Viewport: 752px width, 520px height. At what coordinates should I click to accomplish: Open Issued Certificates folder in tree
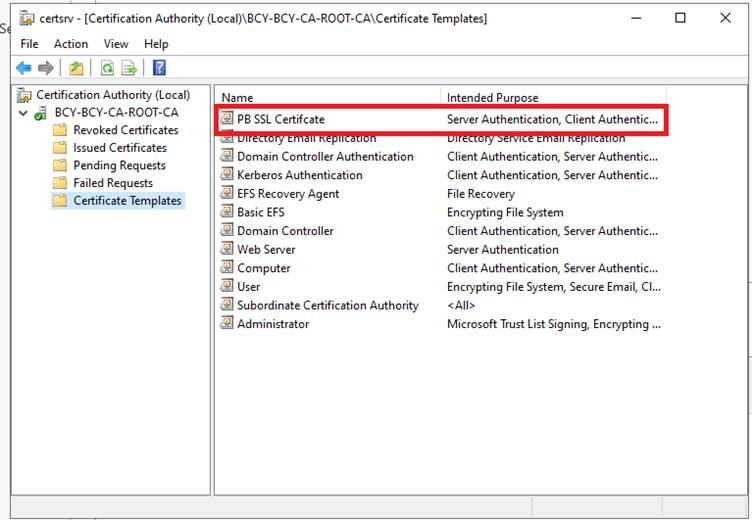(x=119, y=148)
